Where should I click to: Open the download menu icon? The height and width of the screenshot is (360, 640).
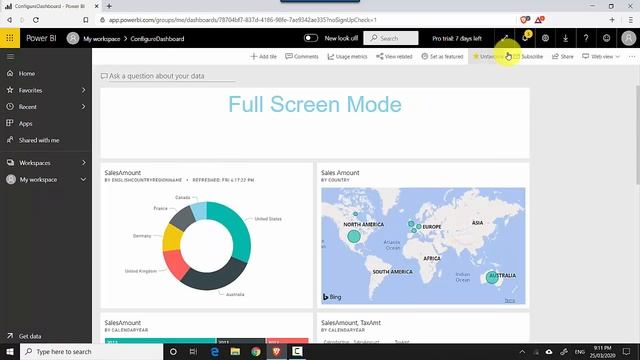[x=565, y=38]
